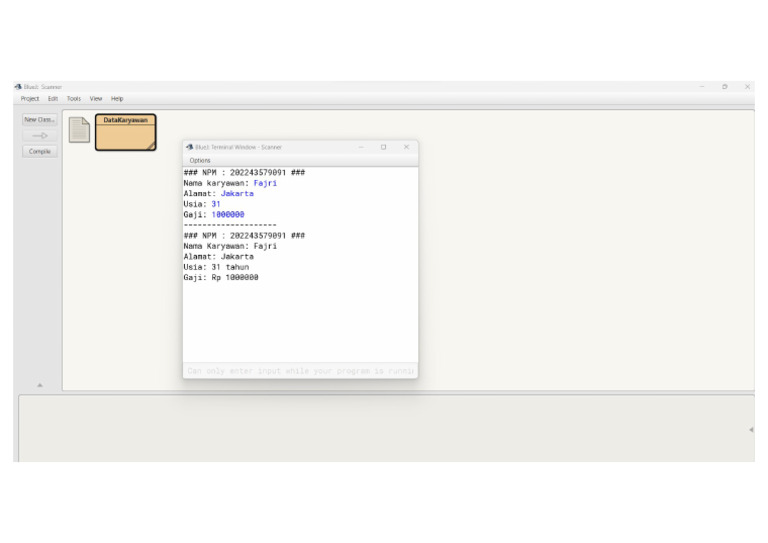Click the terminal input field at bottom
This screenshot has height=543, width=768.
tap(300, 371)
